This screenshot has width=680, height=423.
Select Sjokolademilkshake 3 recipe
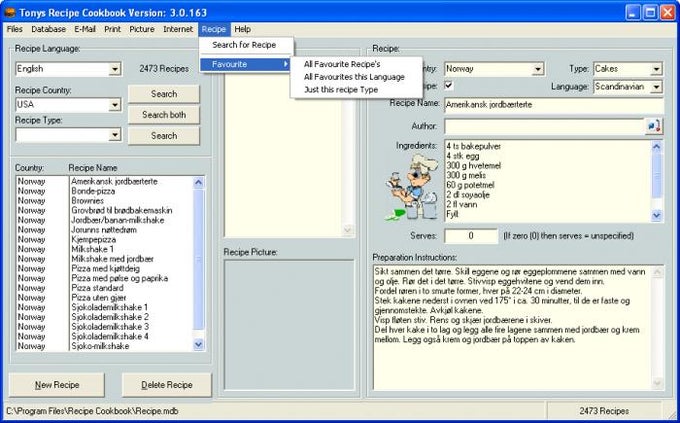110,327
